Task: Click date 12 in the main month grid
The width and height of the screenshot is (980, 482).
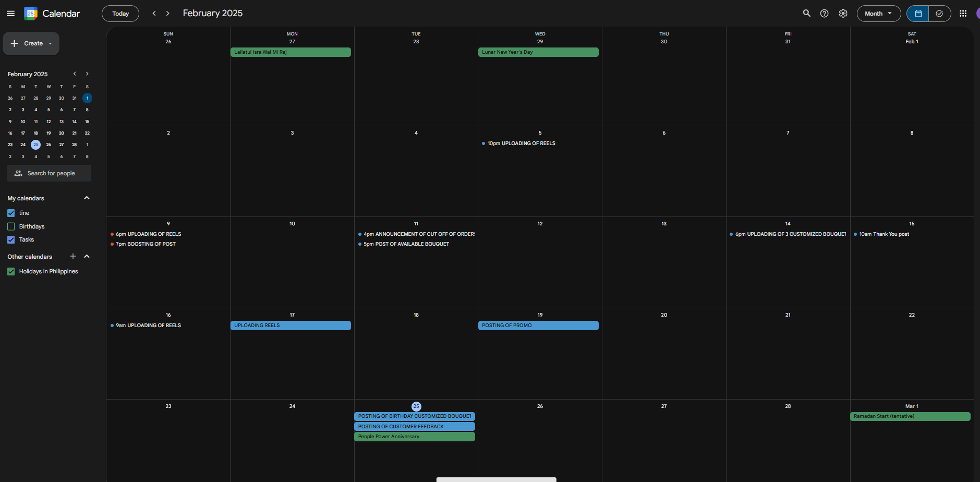Action: (540, 224)
